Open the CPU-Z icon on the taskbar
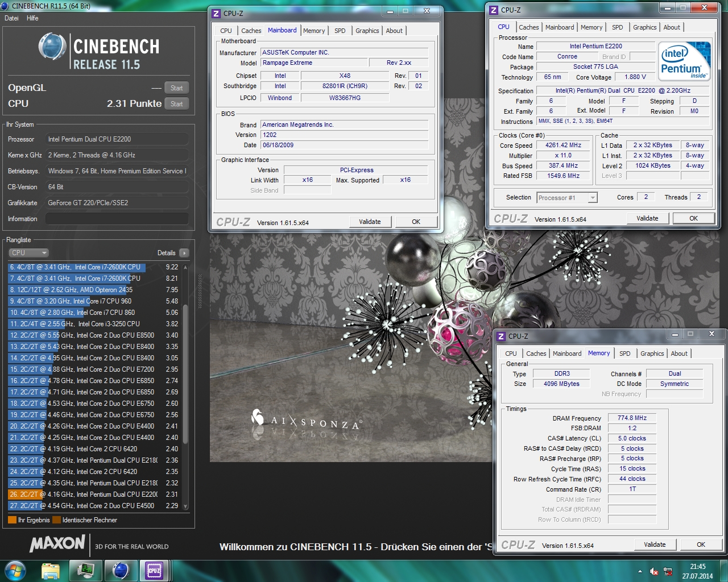Viewport: 728px width, 582px height. (x=154, y=571)
